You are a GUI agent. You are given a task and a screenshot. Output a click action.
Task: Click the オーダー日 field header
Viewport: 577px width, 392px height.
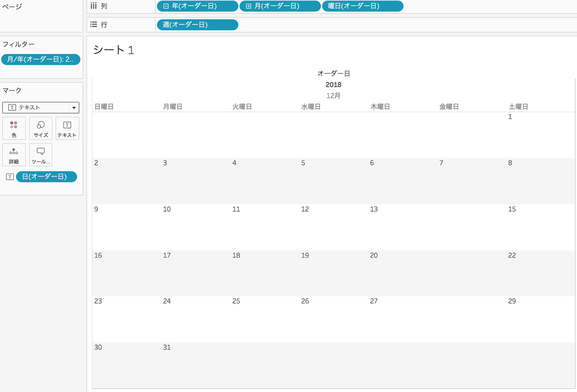(334, 73)
